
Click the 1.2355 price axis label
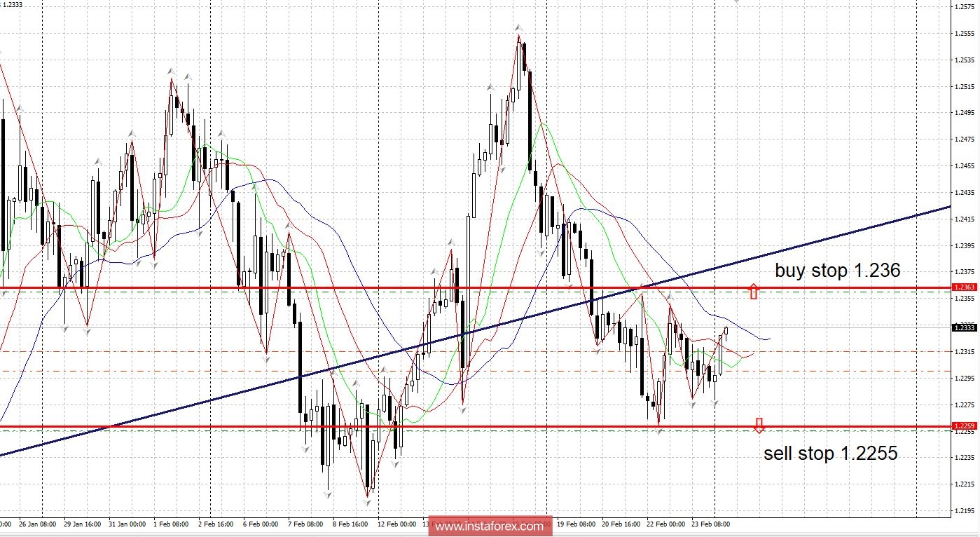tap(965, 299)
